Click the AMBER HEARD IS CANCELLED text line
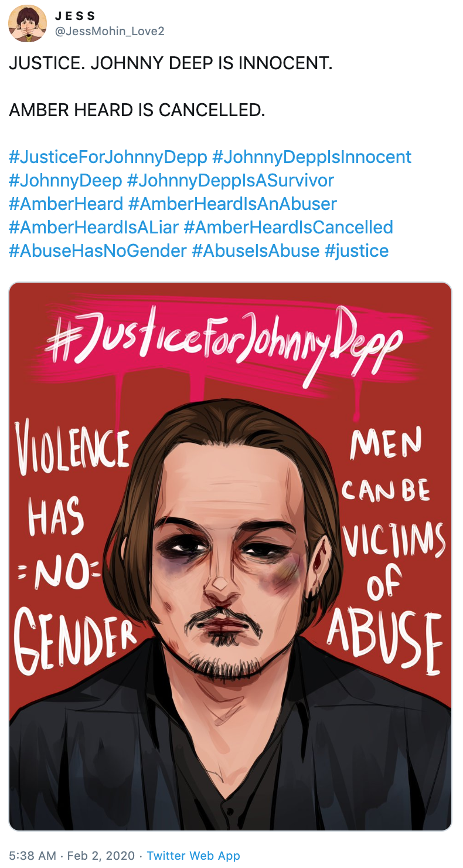 [x=137, y=110]
